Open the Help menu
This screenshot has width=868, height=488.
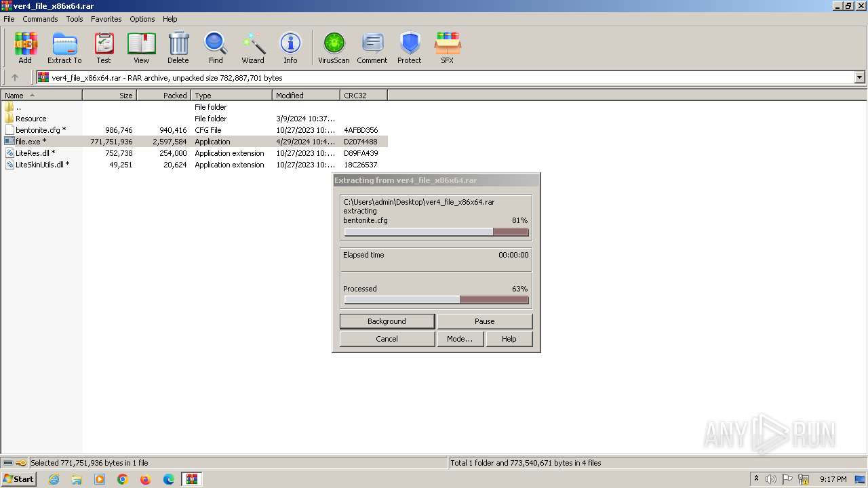pos(170,19)
